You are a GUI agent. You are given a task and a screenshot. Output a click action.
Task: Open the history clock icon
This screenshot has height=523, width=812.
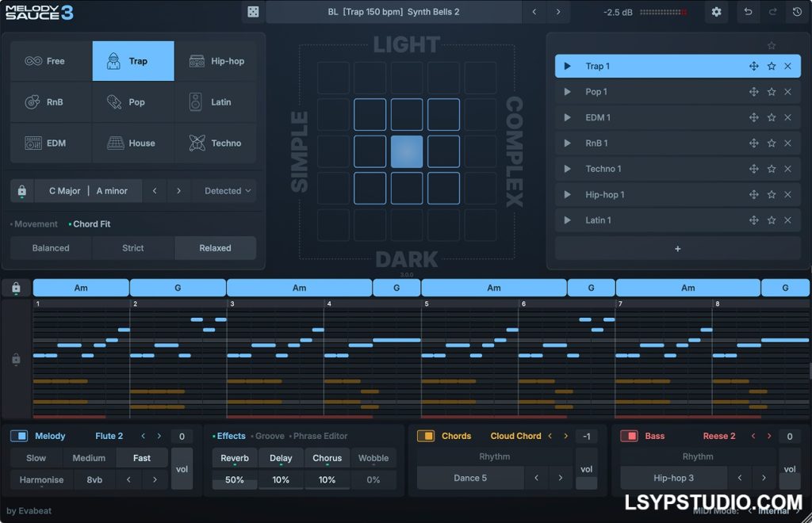[797, 12]
